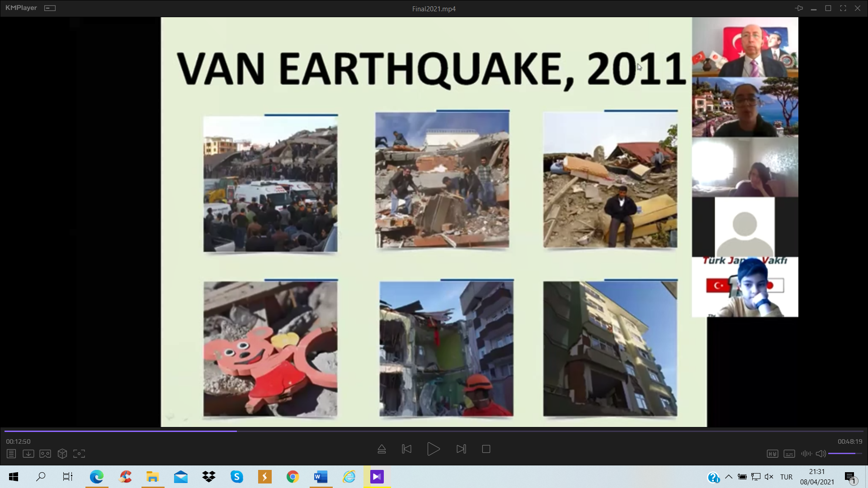This screenshot has height=488, width=868.
Task: Open the audio equalizer waveform icon
Action: tap(806, 454)
